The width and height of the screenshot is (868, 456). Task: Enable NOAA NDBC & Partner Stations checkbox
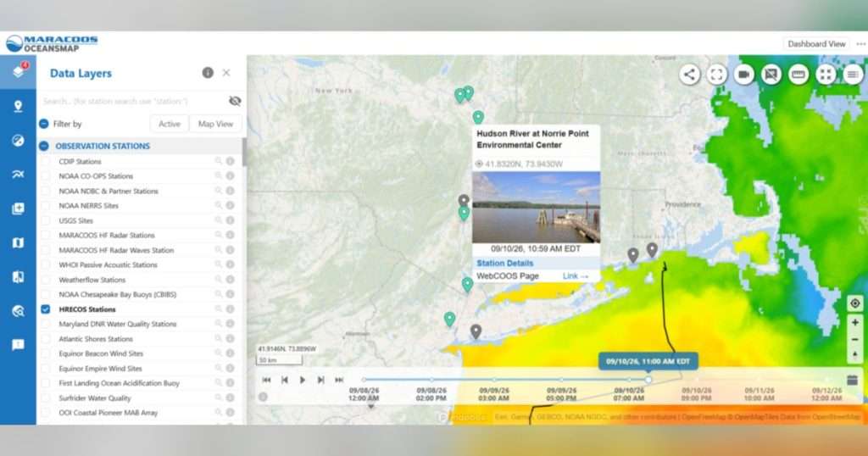[x=46, y=191]
